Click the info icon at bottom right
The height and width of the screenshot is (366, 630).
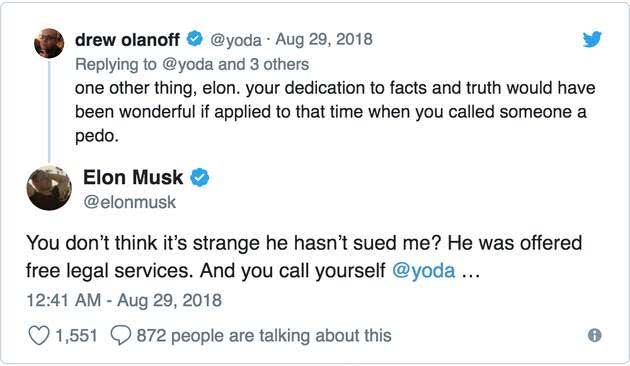[595, 335]
